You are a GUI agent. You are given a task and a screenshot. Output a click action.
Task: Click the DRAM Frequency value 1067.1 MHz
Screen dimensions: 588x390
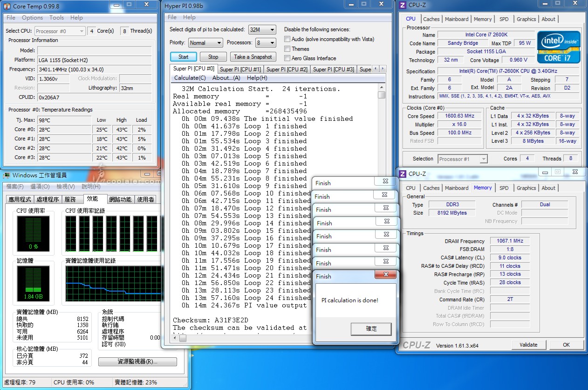(510, 241)
